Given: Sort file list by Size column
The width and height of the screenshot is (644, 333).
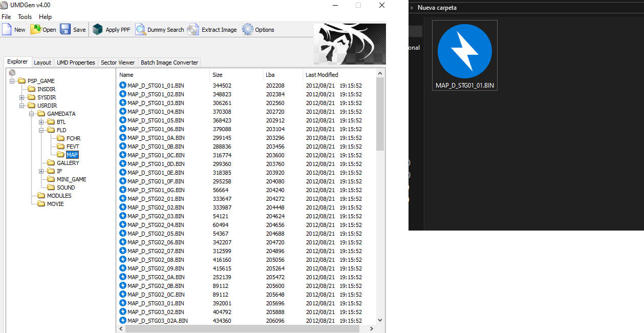Looking at the screenshot, I should coord(235,75).
